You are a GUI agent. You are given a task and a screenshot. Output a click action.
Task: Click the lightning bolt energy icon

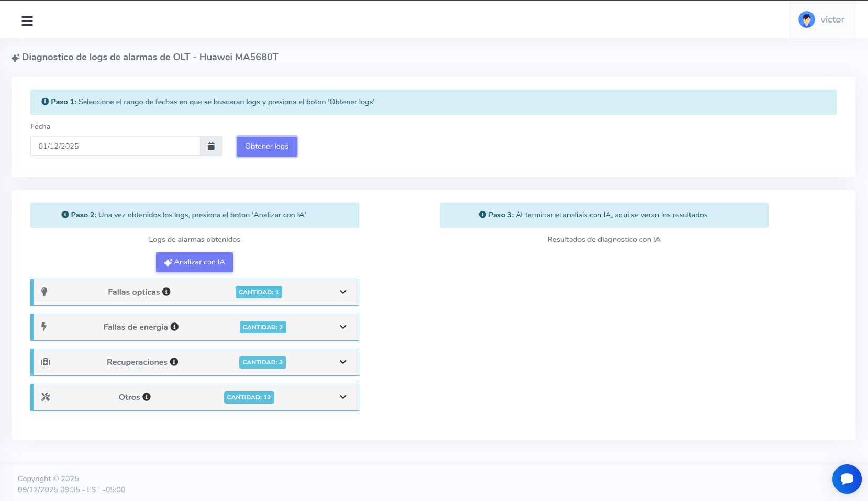point(44,327)
